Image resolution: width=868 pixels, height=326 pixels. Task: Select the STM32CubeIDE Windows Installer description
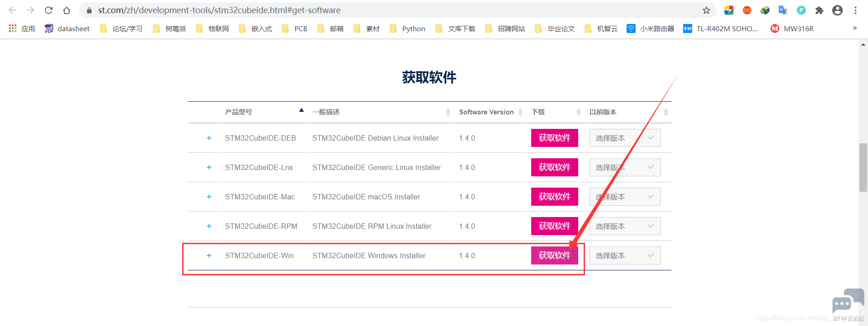[x=369, y=255]
